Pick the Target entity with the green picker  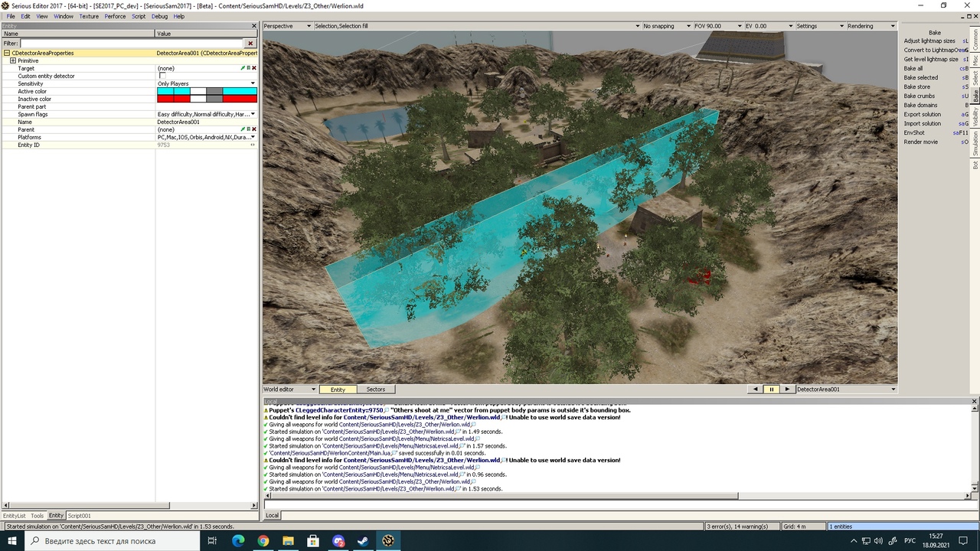tap(243, 68)
